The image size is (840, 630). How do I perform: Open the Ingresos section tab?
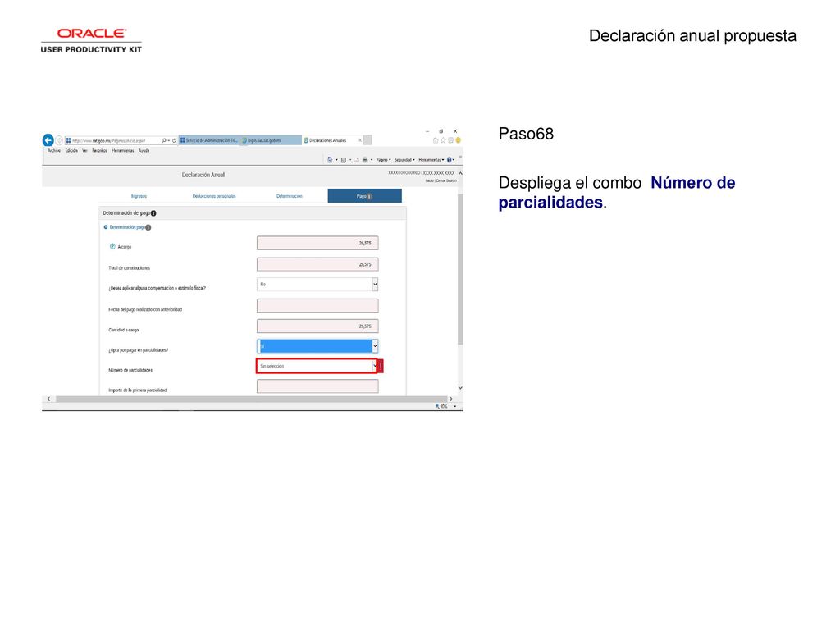click(x=139, y=196)
